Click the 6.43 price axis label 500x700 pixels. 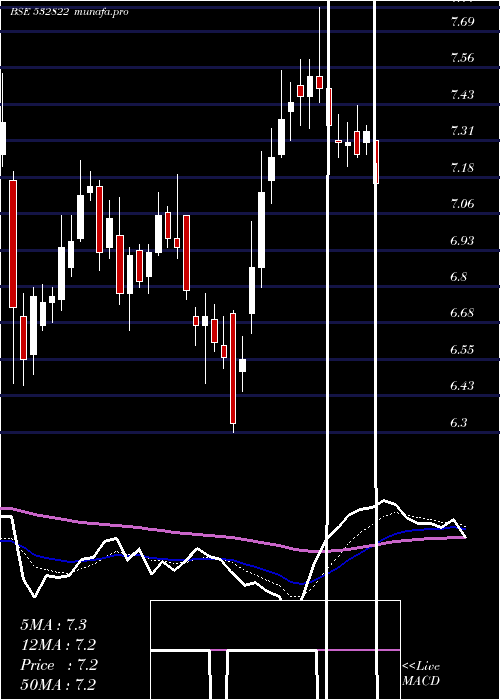click(x=462, y=385)
